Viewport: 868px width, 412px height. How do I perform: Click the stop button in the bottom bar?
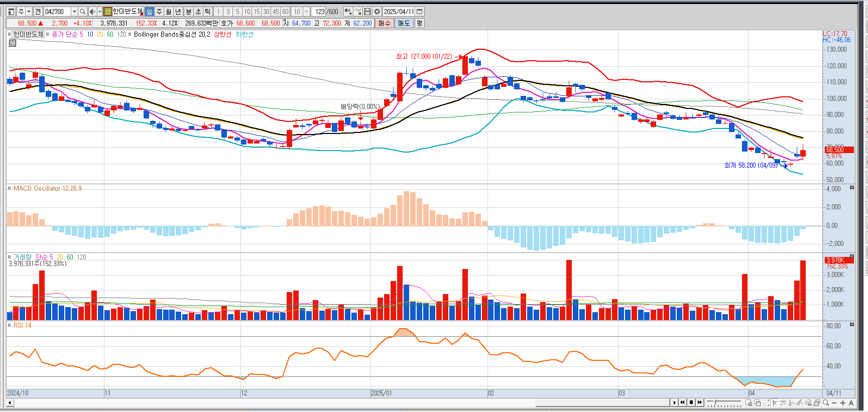(x=691, y=402)
